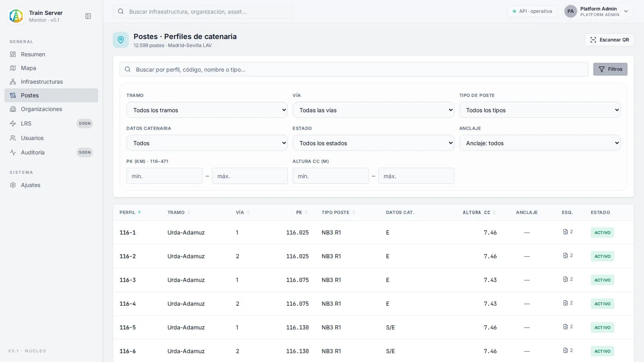Focus the 'Buscar por perfil, código' search field
Image resolution: width=644 pixels, height=362 pixels.
(x=354, y=69)
